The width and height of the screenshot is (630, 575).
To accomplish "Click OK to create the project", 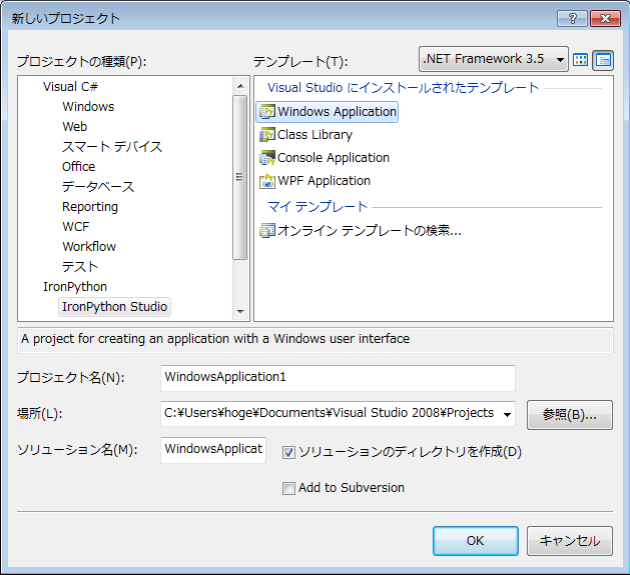I will coord(475,541).
